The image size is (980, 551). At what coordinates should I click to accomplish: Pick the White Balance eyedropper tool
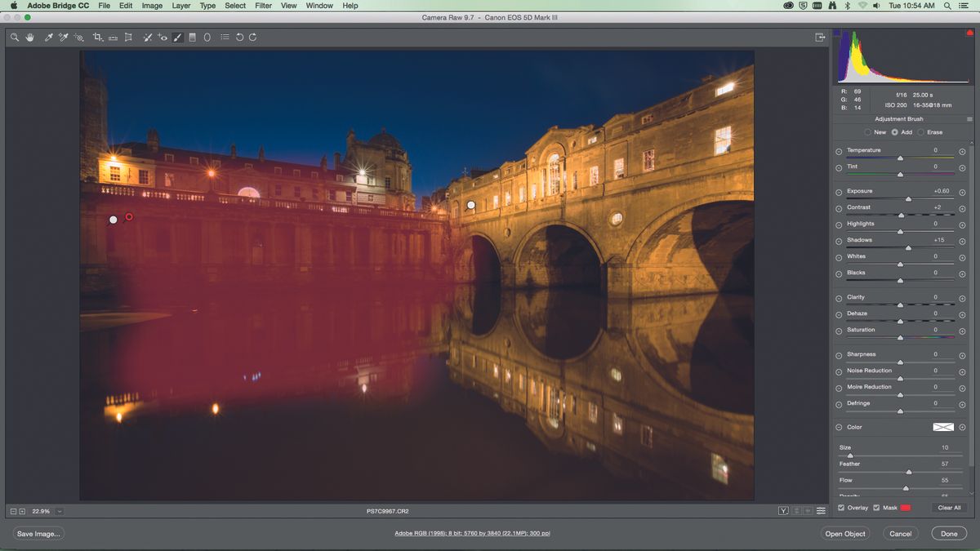[x=47, y=37]
